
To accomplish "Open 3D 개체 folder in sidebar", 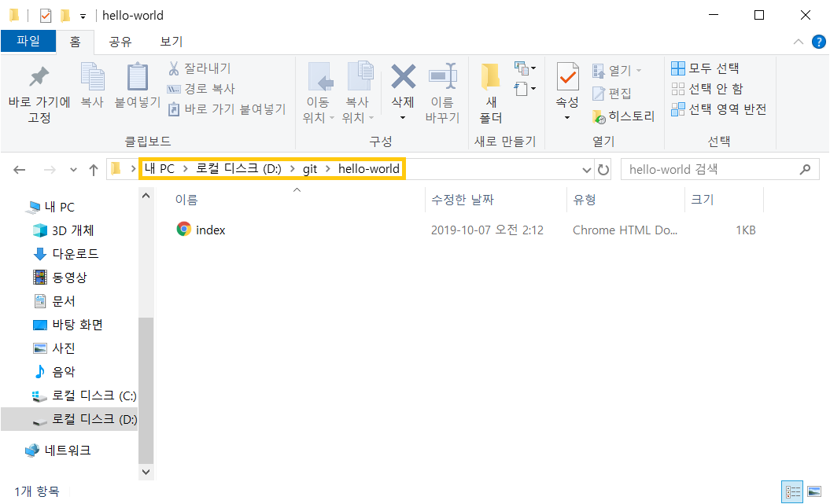I will coord(63,230).
